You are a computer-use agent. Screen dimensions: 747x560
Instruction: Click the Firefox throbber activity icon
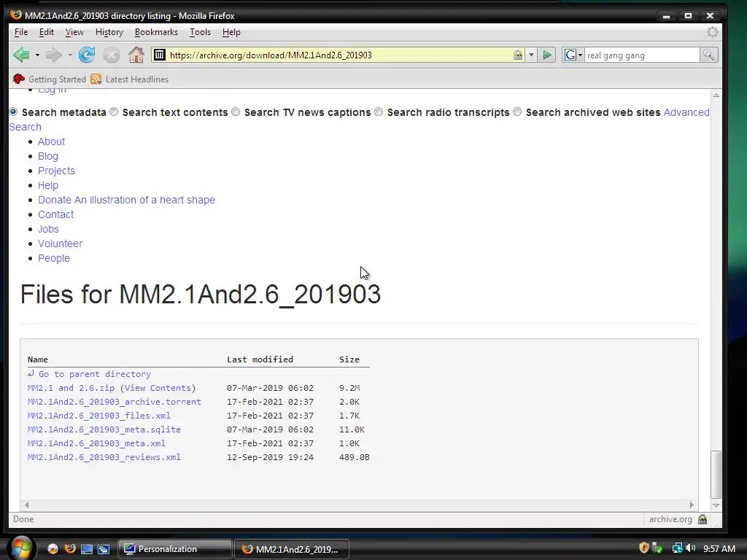point(712,32)
